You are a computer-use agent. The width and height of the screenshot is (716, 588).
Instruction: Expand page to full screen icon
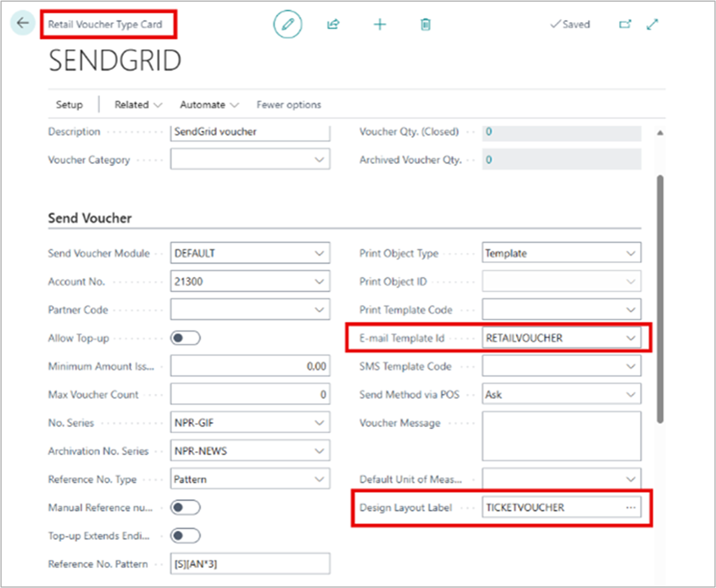[x=652, y=24]
